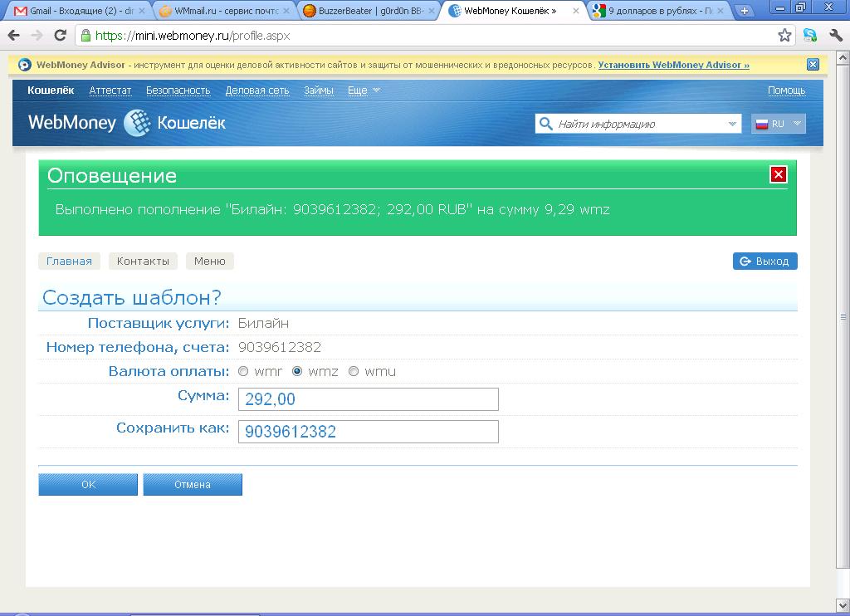Viewport: 850px width, 616px height.
Task: Click the green padlock security icon
Action: pos(85,36)
